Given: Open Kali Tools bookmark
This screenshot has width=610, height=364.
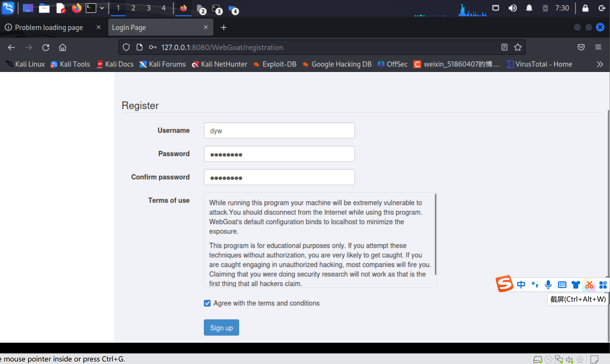Looking at the screenshot, I should point(70,64).
